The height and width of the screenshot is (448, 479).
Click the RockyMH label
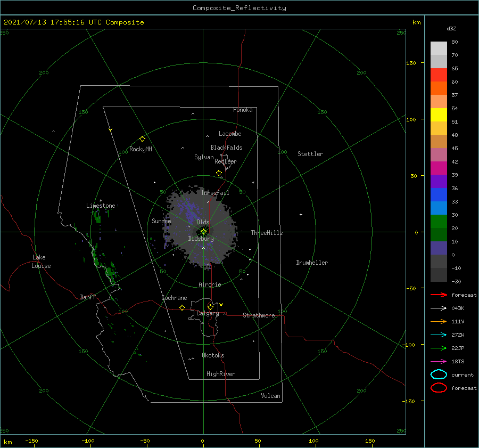[x=141, y=149]
